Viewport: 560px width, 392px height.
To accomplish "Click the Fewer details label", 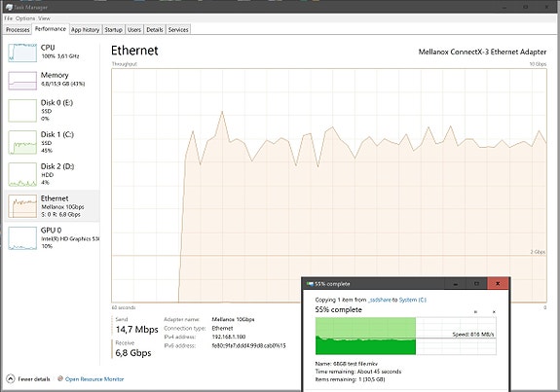I will (x=34, y=379).
